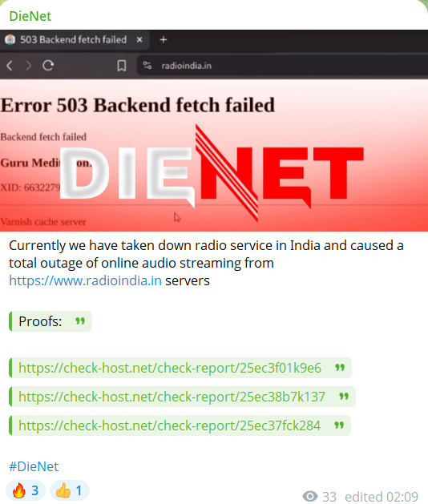428x504 pixels.
Task: Go back with the browser back arrow
Action: point(10,66)
